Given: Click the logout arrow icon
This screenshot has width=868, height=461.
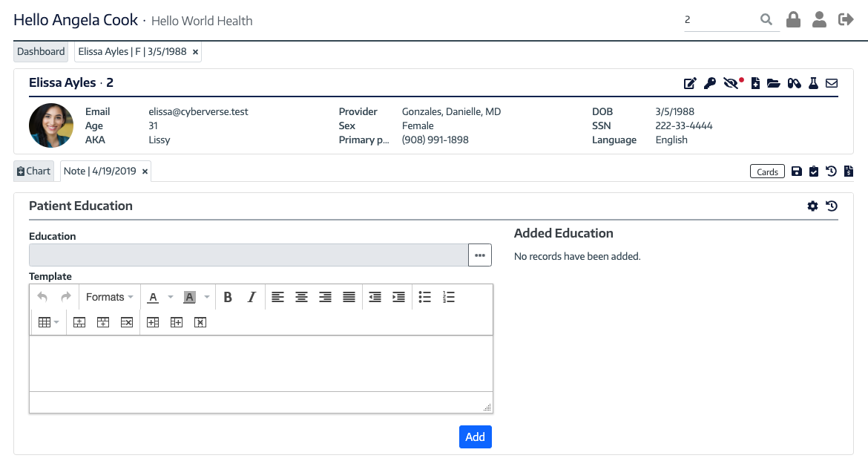Looking at the screenshot, I should point(846,19).
